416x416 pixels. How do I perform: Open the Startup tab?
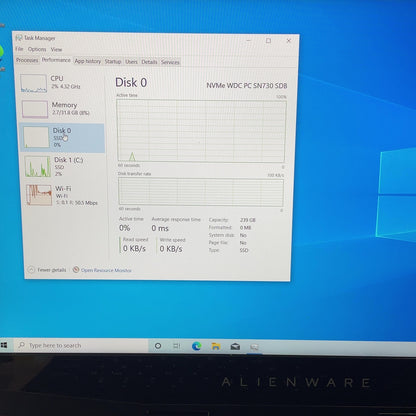[113, 62]
